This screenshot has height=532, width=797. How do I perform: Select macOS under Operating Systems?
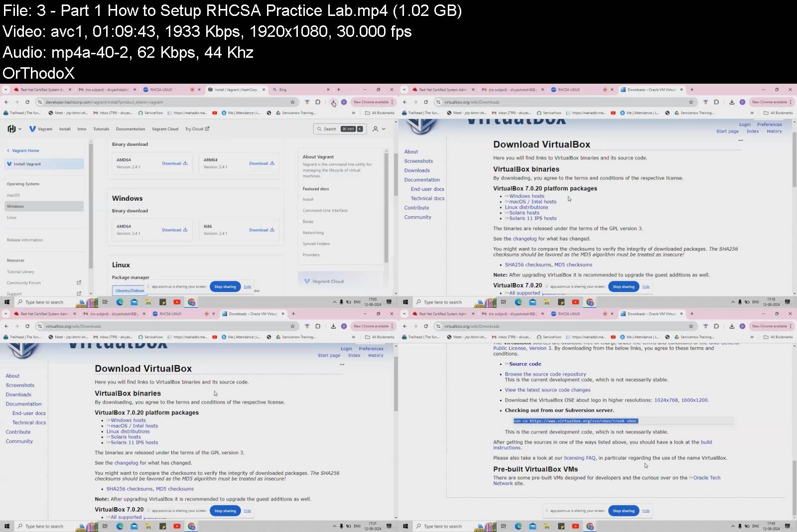[x=13, y=195]
